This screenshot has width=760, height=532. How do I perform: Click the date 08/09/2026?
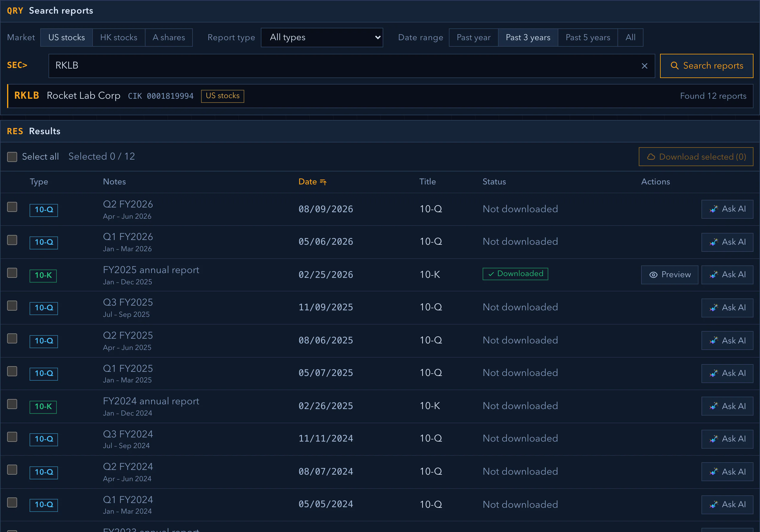click(x=326, y=209)
